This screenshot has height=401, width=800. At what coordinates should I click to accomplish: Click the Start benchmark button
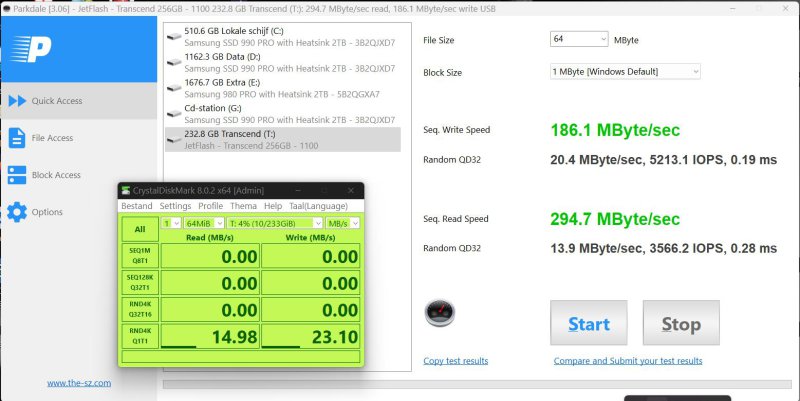[589, 323]
